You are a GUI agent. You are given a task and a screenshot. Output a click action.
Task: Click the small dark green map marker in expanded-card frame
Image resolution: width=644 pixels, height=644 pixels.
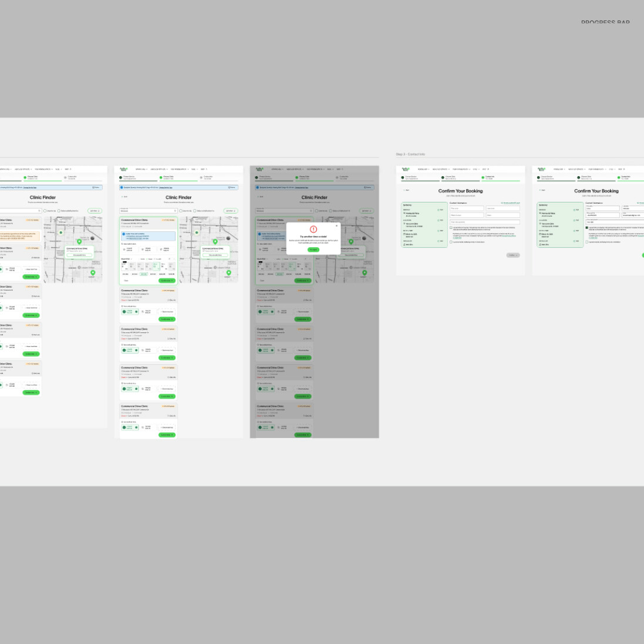[197, 232]
